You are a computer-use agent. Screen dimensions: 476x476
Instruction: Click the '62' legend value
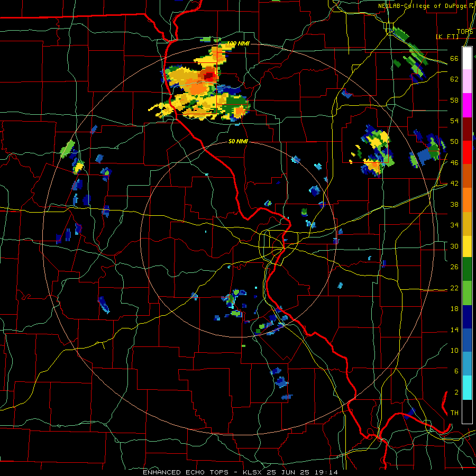(x=454, y=79)
